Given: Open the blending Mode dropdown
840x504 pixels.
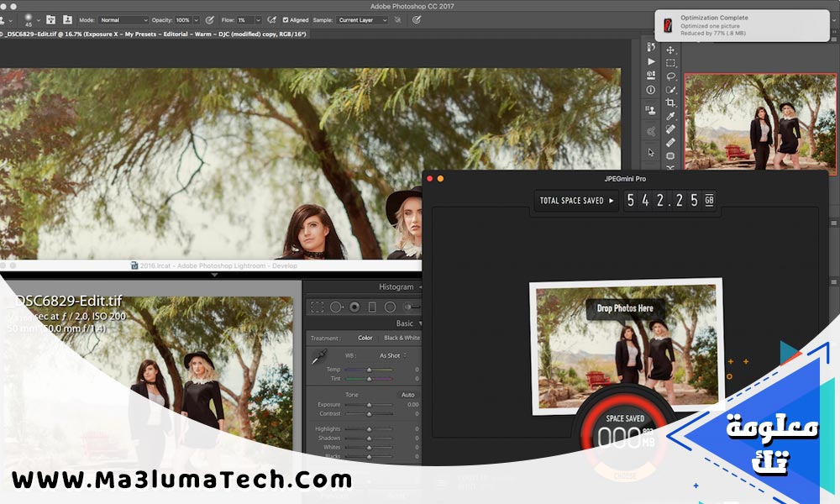Looking at the screenshot, I should coord(123,19).
